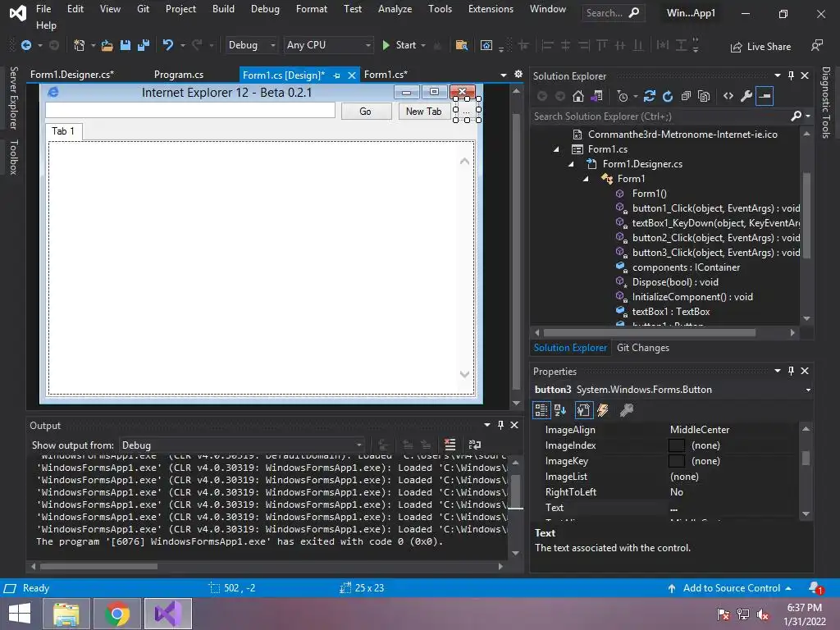Open the Extensions menu
The width and height of the screenshot is (840, 630).
491,8
